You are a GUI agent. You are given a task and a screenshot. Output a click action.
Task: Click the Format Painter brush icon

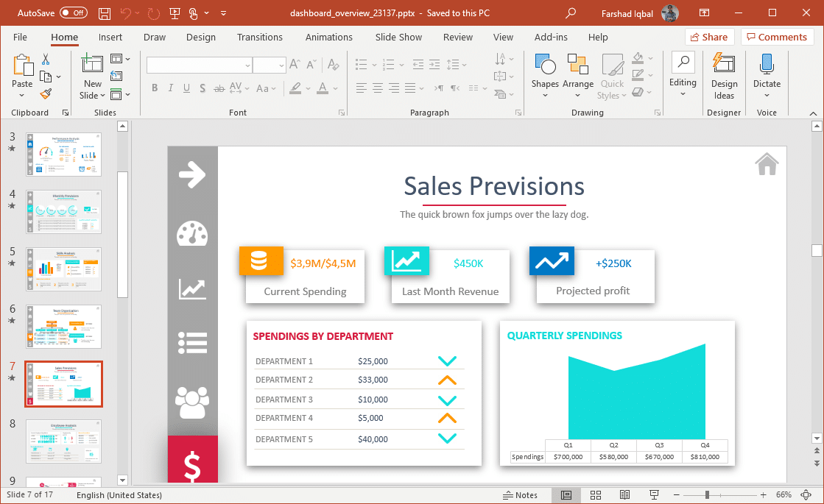[46, 93]
